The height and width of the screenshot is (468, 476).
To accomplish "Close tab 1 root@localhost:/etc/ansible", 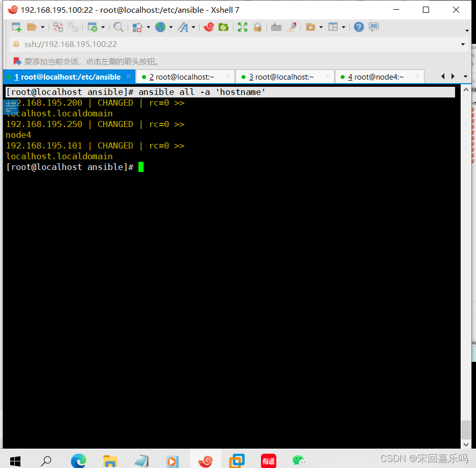I will pyautogui.click(x=128, y=77).
